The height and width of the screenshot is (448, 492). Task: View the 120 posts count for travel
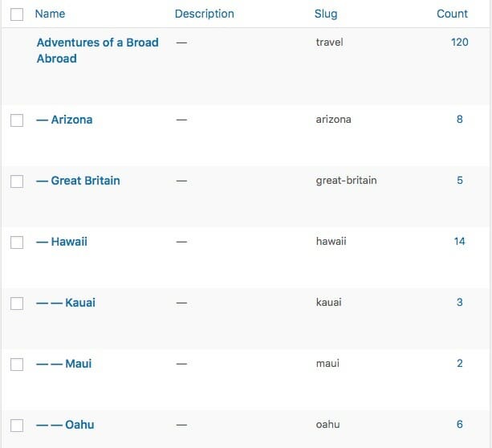click(459, 42)
